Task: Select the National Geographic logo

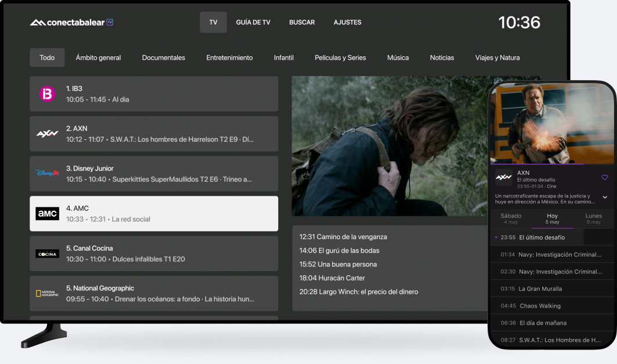Action: (x=47, y=293)
